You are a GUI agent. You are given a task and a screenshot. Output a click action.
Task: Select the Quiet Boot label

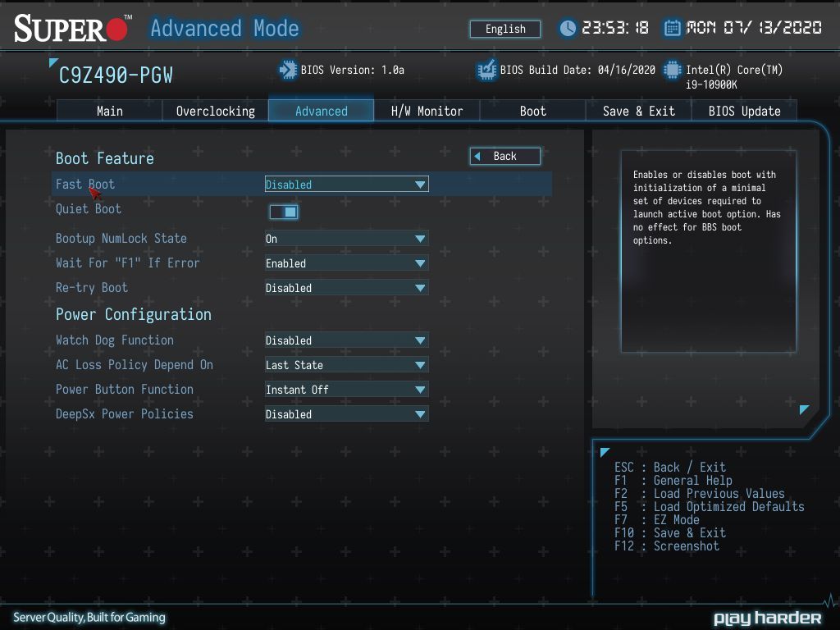point(89,208)
